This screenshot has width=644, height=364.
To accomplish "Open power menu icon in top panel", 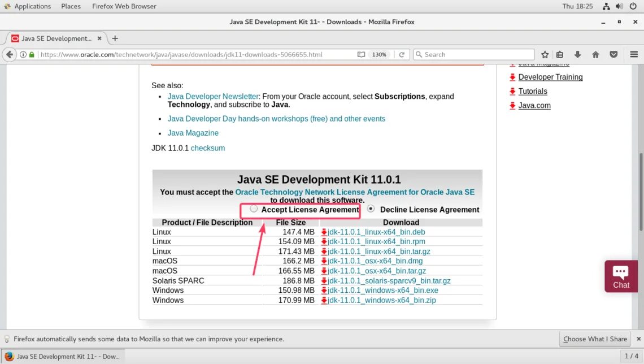I will 633,6.
